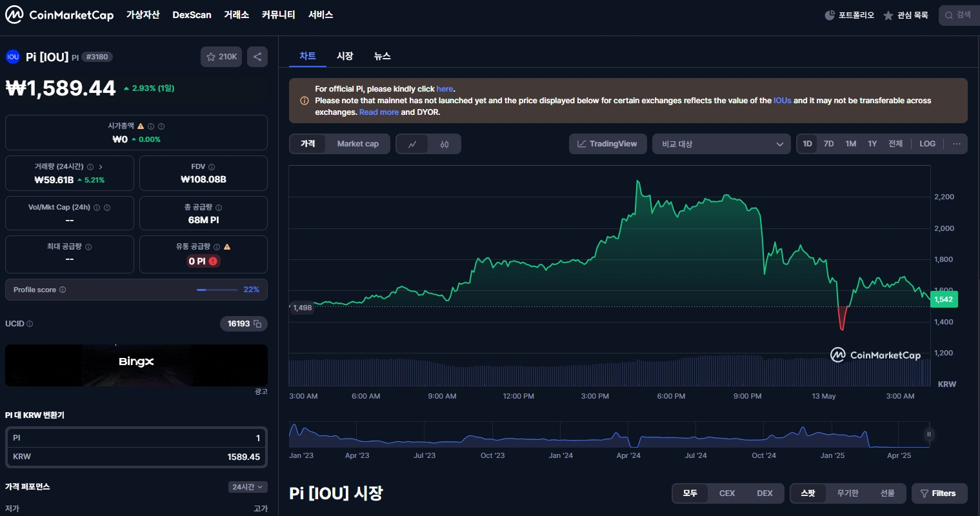Click the info icon beside 거래량 (24시간)
The height and width of the screenshot is (516, 980).
point(90,166)
